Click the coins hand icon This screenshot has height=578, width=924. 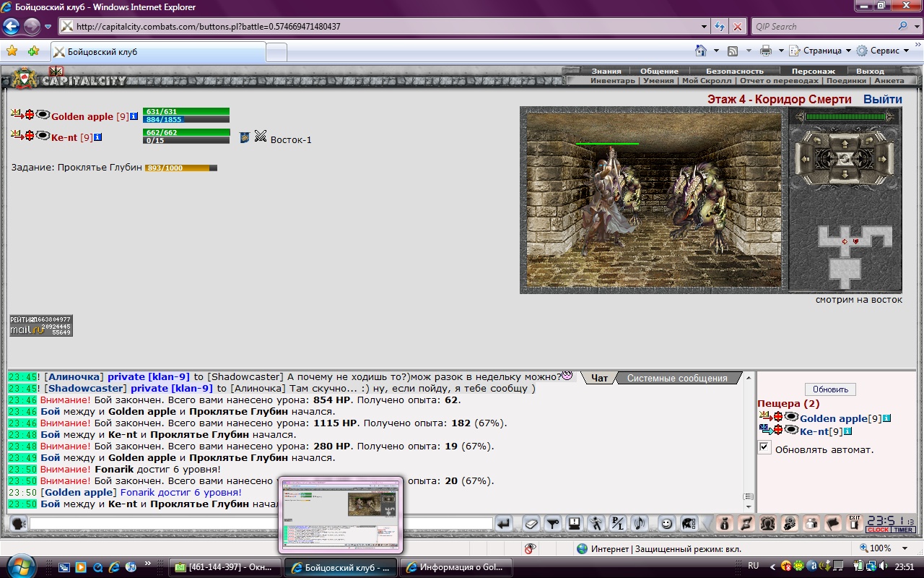click(789, 524)
